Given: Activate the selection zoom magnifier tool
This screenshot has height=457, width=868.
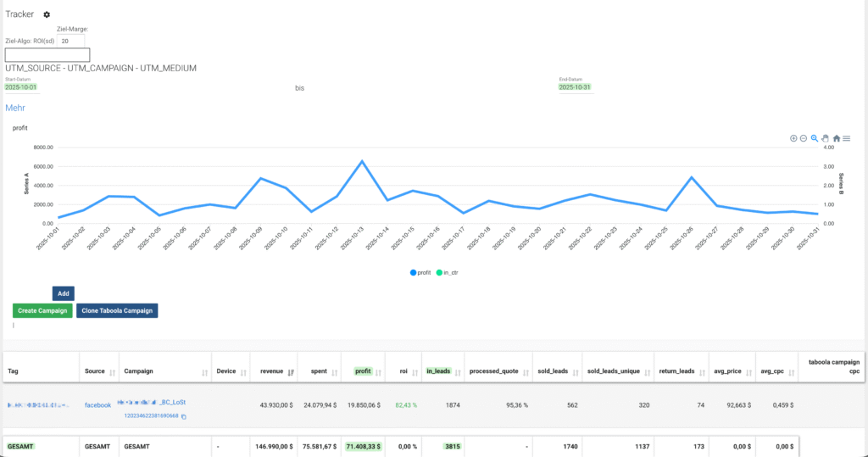Looking at the screenshot, I should pyautogui.click(x=815, y=138).
